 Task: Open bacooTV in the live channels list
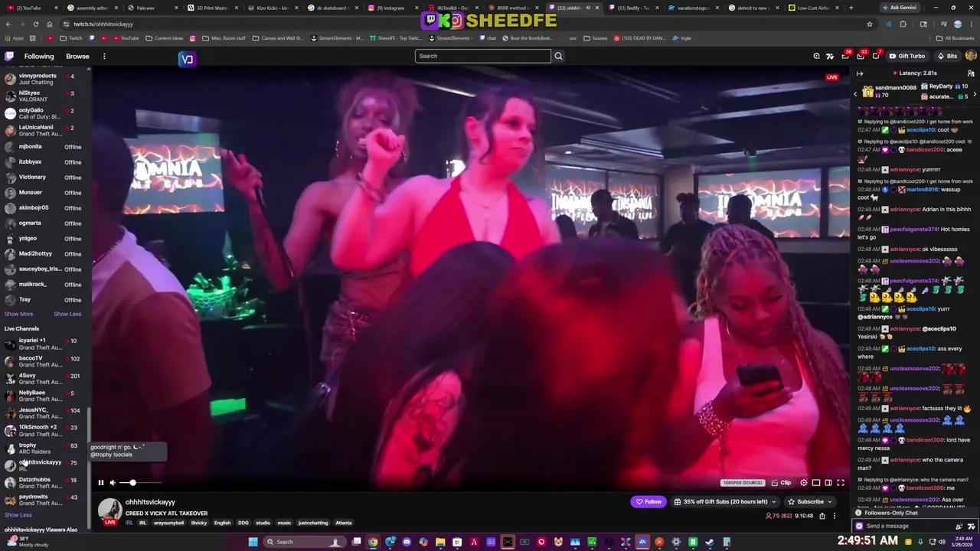[46, 361]
